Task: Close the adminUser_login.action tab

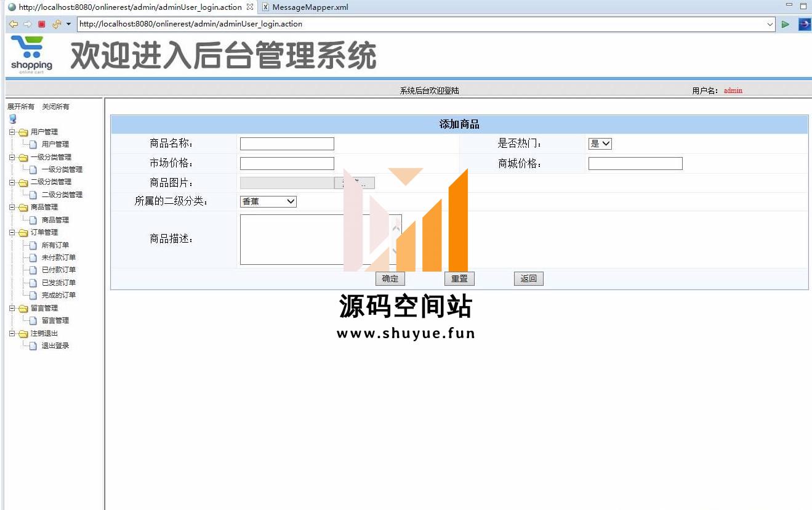Action: pos(250,7)
